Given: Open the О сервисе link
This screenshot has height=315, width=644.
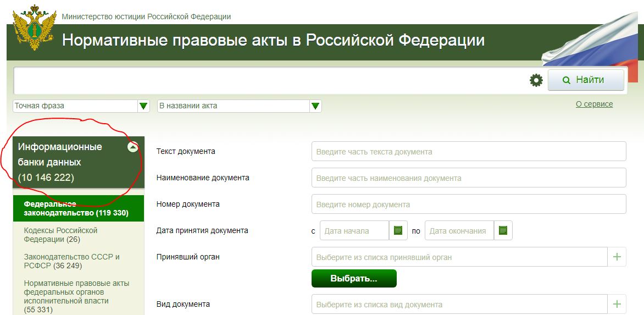Looking at the screenshot, I should click(x=594, y=104).
